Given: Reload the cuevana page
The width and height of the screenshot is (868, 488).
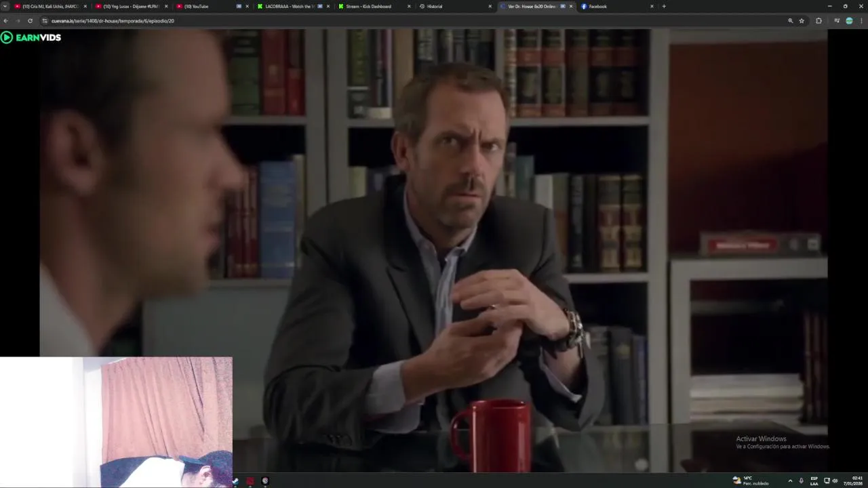Looking at the screenshot, I should (30, 21).
